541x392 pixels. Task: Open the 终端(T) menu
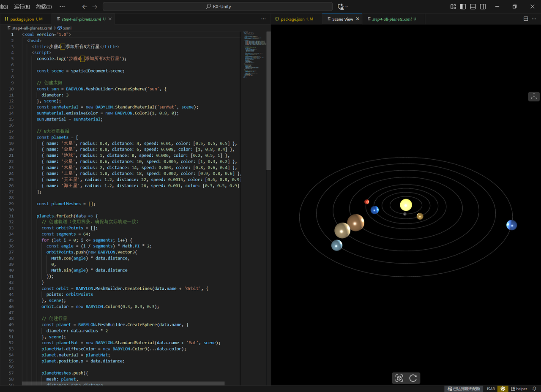coord(44,7)
